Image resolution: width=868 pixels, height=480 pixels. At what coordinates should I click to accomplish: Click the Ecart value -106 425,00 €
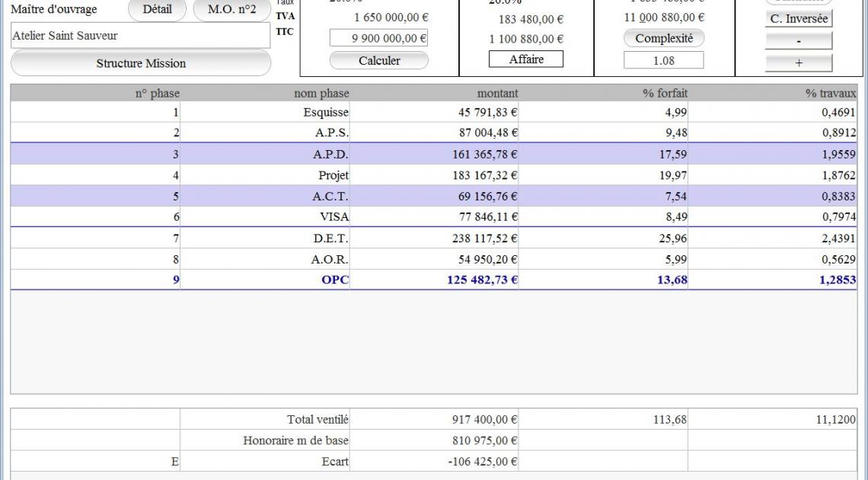click(483, 462)
